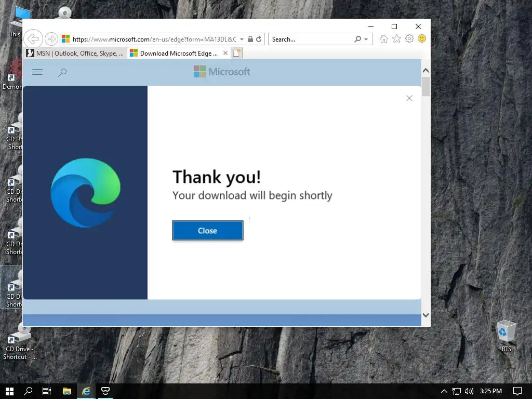Click 'Your download will begin shortly' text
This screenshot has height=399, width=532.
(x=252, y=196)
